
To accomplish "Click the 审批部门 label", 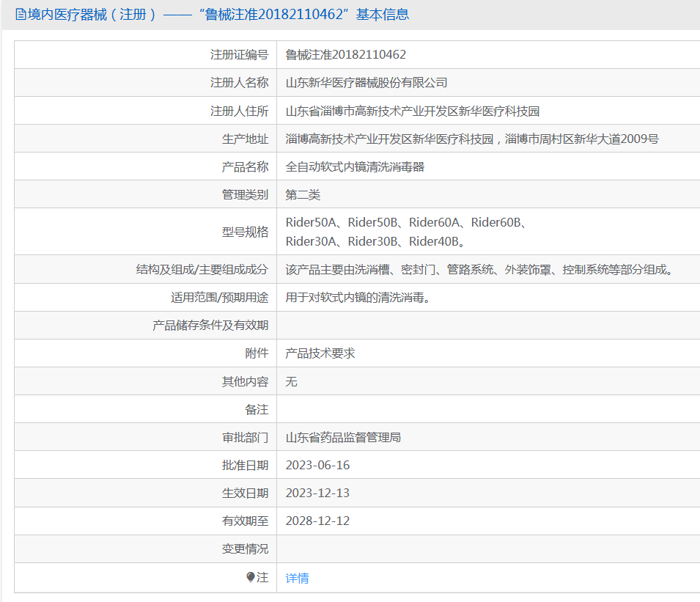I will coord(245,437).
